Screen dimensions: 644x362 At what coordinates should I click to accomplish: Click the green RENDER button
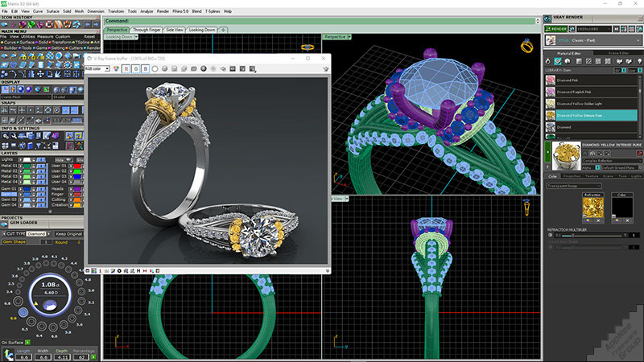(x=556, y=29)
